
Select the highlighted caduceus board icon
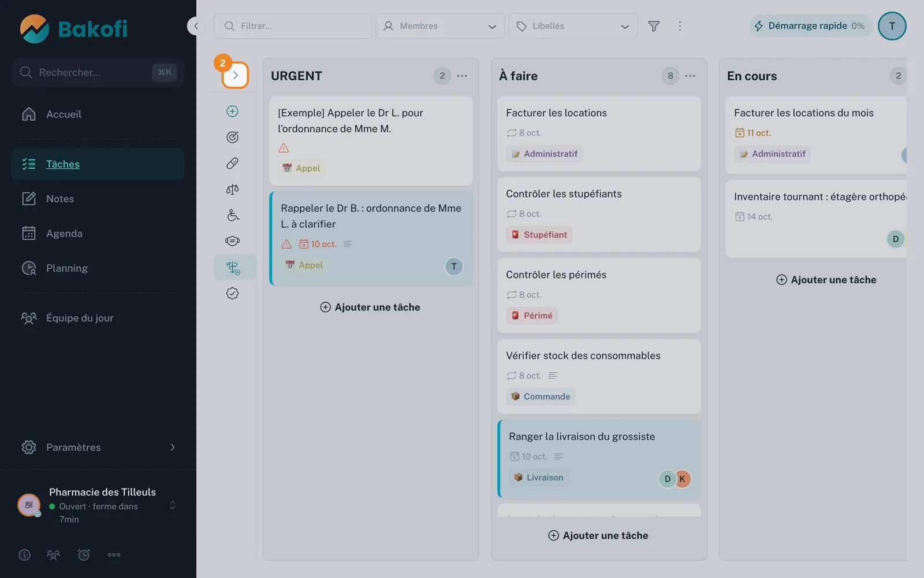click(234, 268)
